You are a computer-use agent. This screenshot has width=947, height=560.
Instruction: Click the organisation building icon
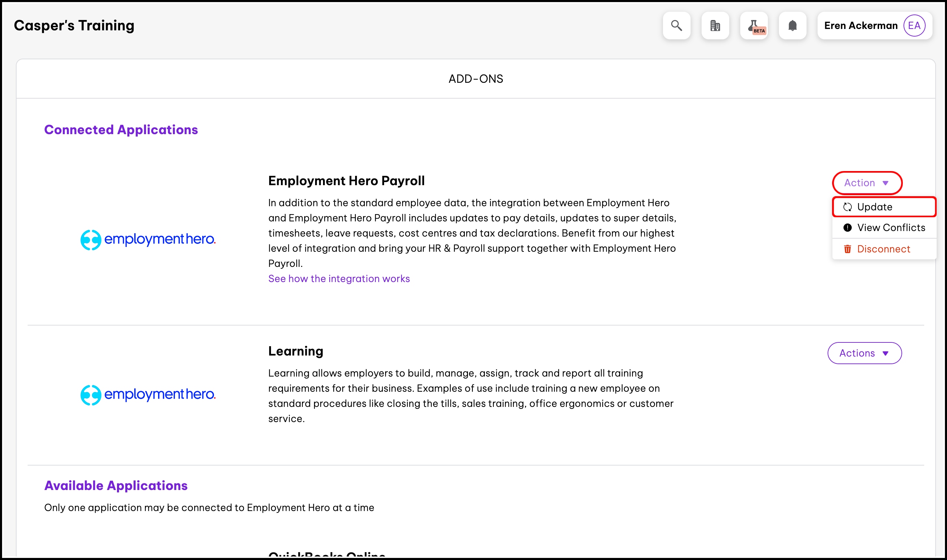click(x=715, y=26)
